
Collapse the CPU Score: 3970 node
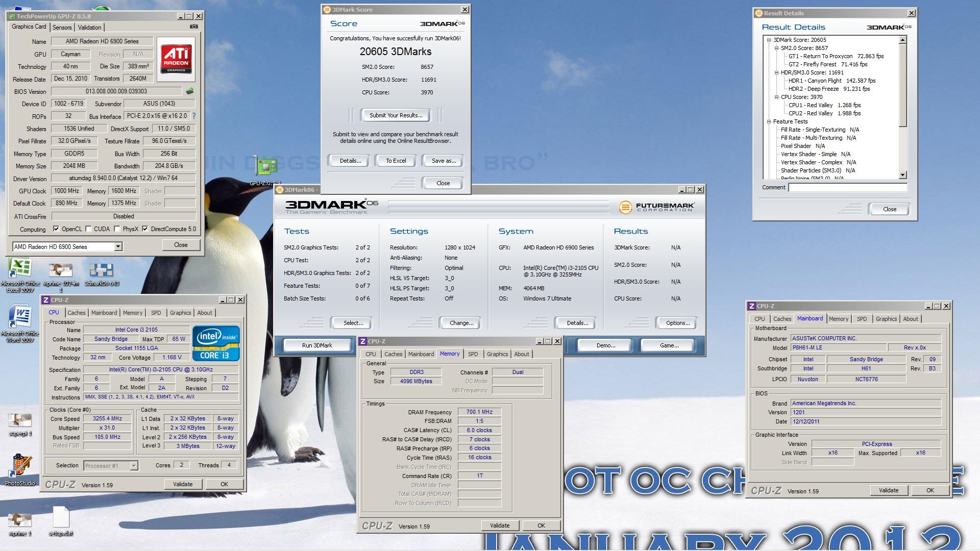click(777, 97)
